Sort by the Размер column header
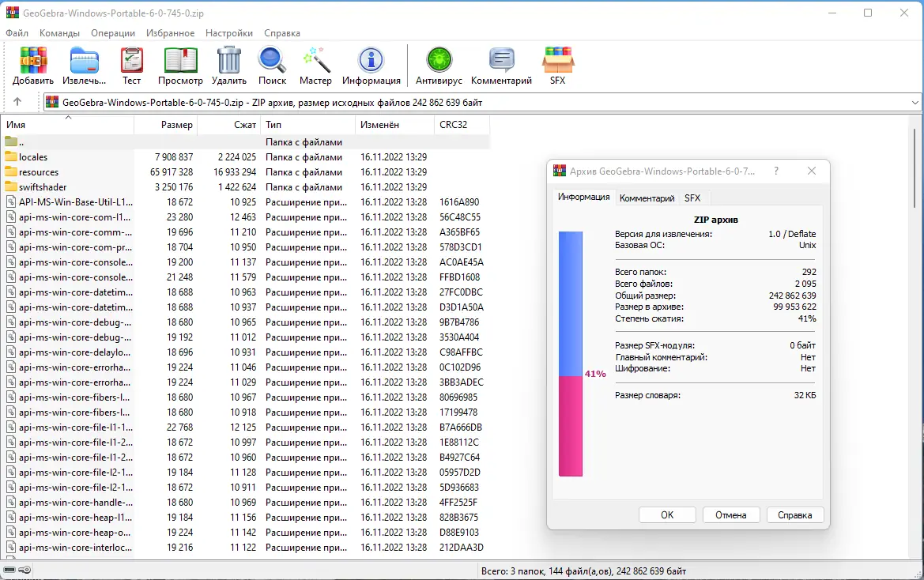The height and width of the screenshot is (580, 924). [x=165, y=125]
